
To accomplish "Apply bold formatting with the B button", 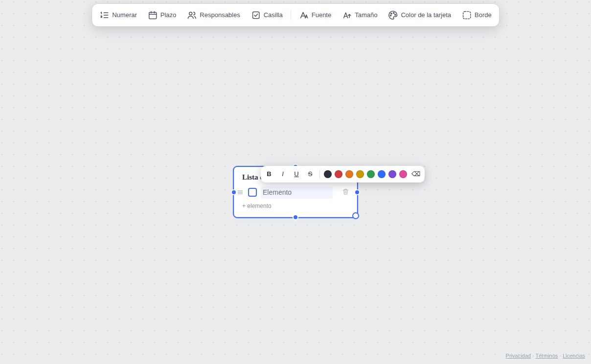I will [x=269, y=174].
